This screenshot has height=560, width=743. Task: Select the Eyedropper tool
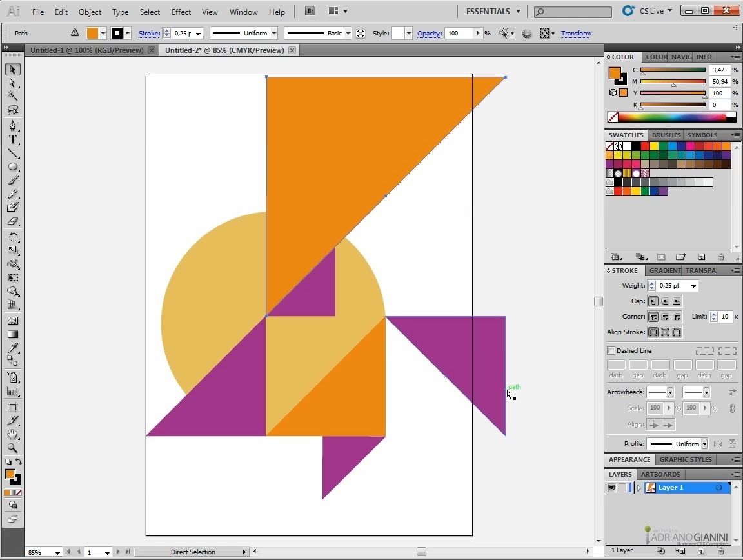point(13,348)
